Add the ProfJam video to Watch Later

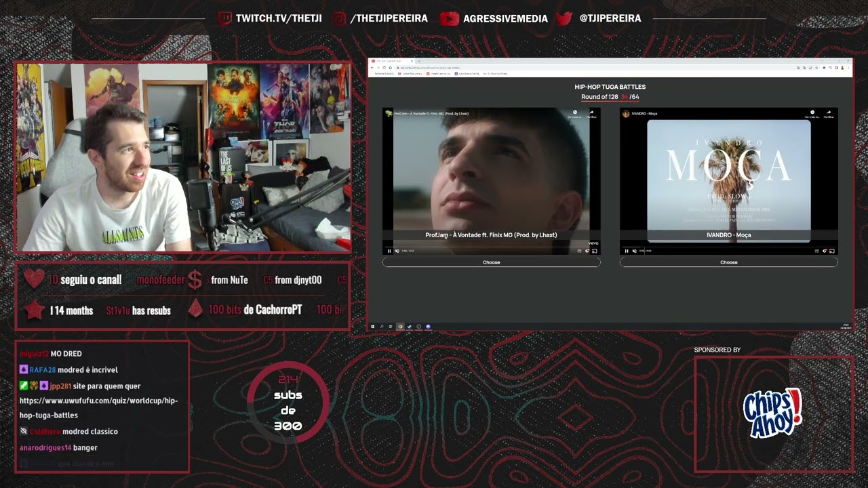point(575,113)
